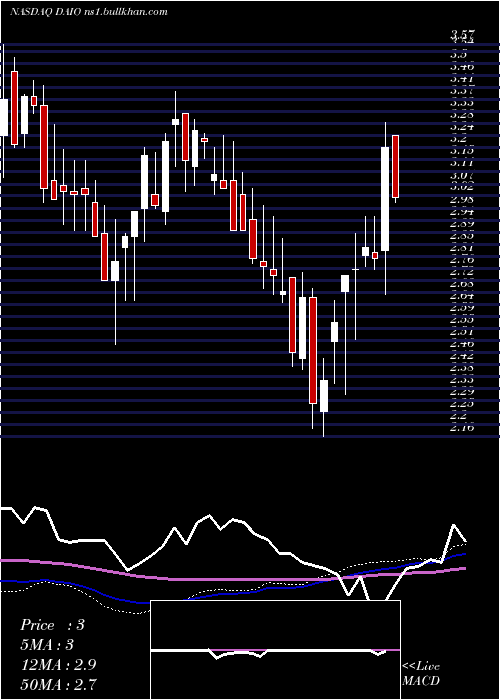
Task: Click the 3.2 price axis label
Action: pyautogui.click(x=459, y=139)
